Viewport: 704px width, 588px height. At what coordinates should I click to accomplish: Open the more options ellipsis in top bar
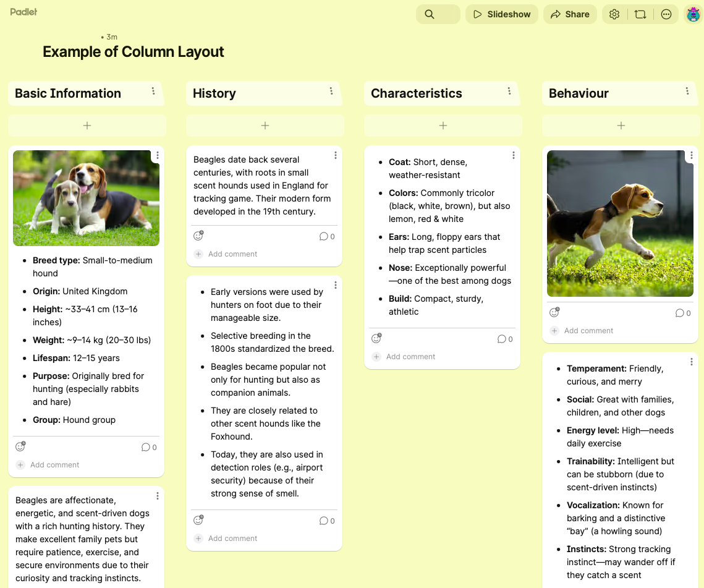[666, 14]
